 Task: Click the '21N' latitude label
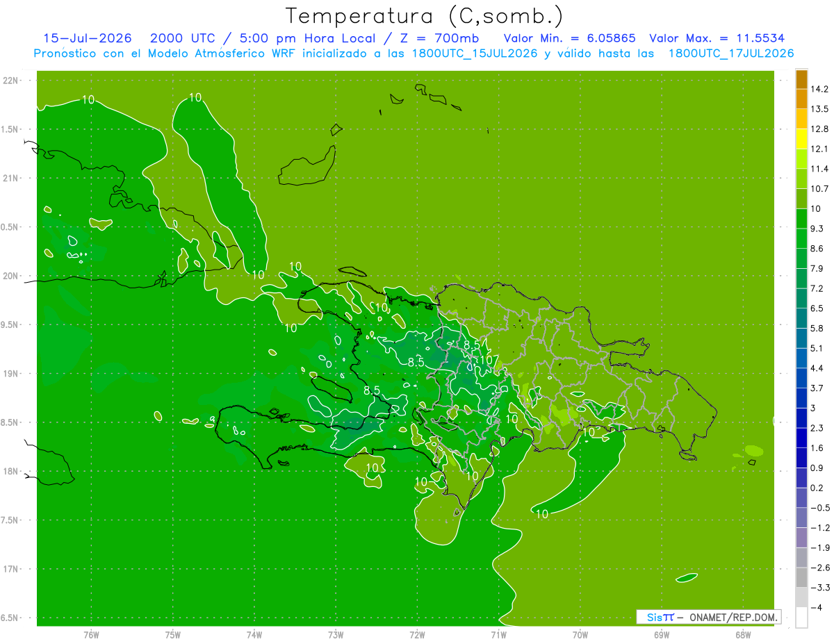tap(10, 179)
